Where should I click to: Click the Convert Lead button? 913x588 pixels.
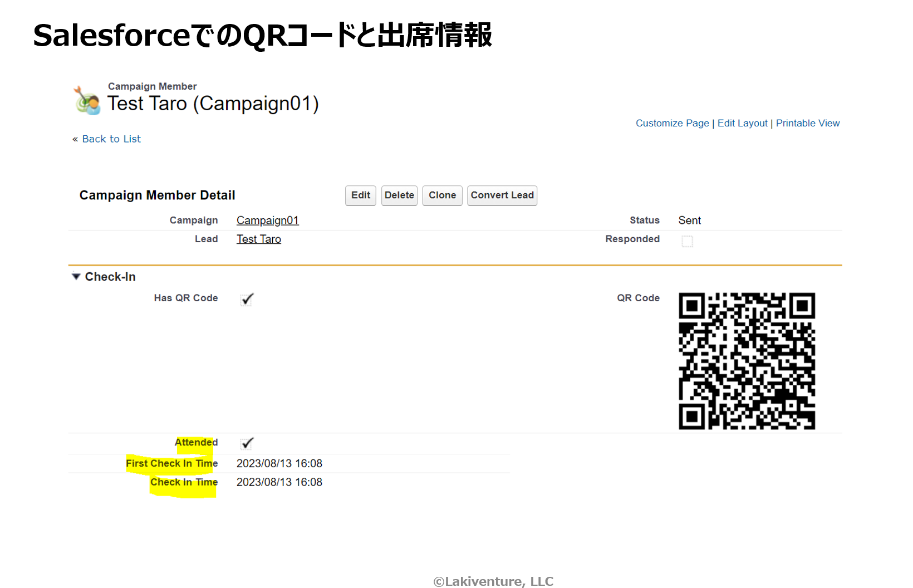[502, 195]
